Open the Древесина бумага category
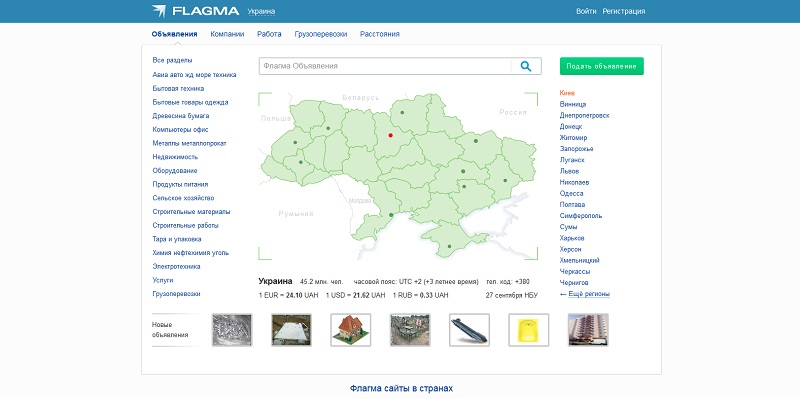The image size is (800, 399). coord(181,116)
